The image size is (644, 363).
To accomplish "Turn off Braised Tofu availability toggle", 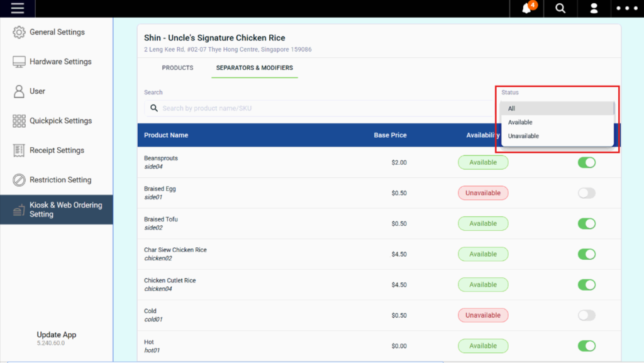I will 587,223.
